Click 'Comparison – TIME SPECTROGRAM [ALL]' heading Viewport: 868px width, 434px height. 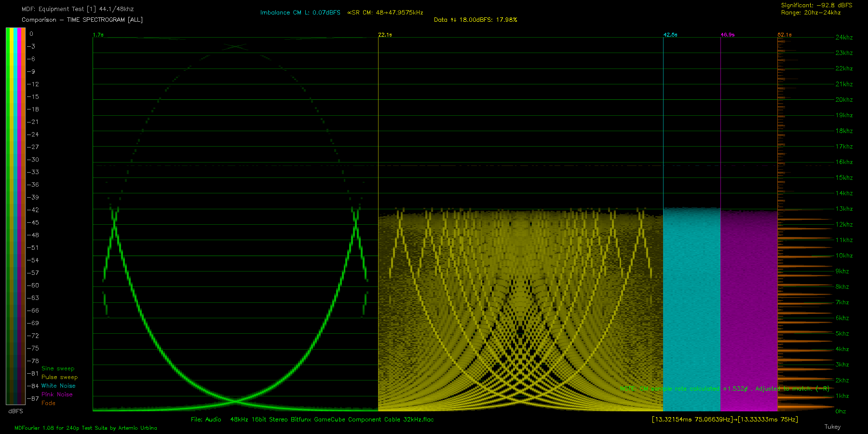[82, 20]
